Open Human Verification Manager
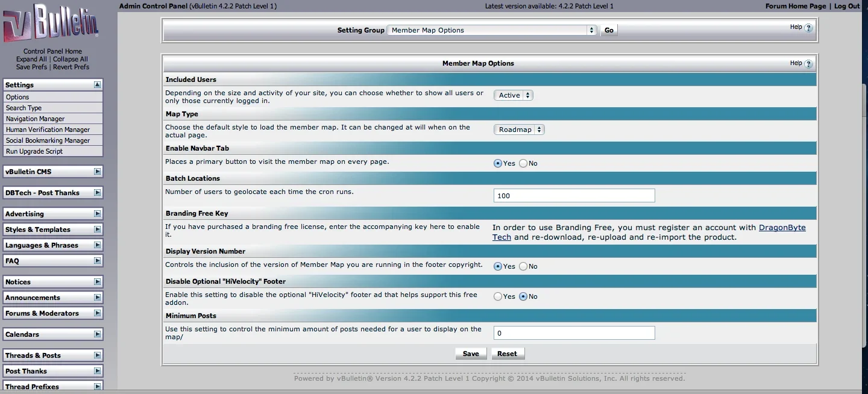Viewport: 868px width, 394px height. pos(53,130)
